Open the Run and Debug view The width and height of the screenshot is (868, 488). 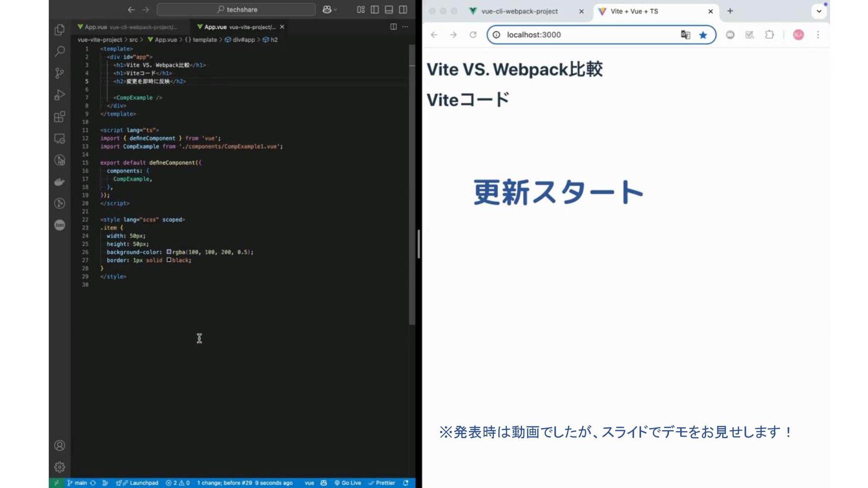(x=60, y=95)
